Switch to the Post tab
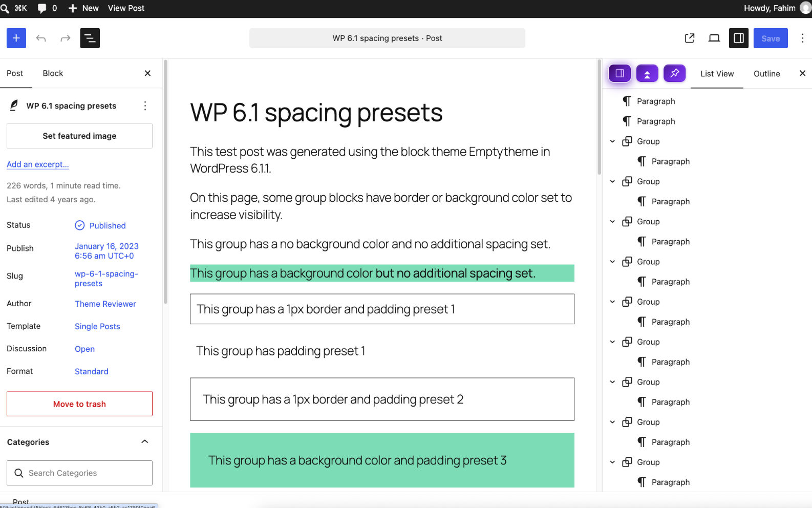 tap(15, 73)
